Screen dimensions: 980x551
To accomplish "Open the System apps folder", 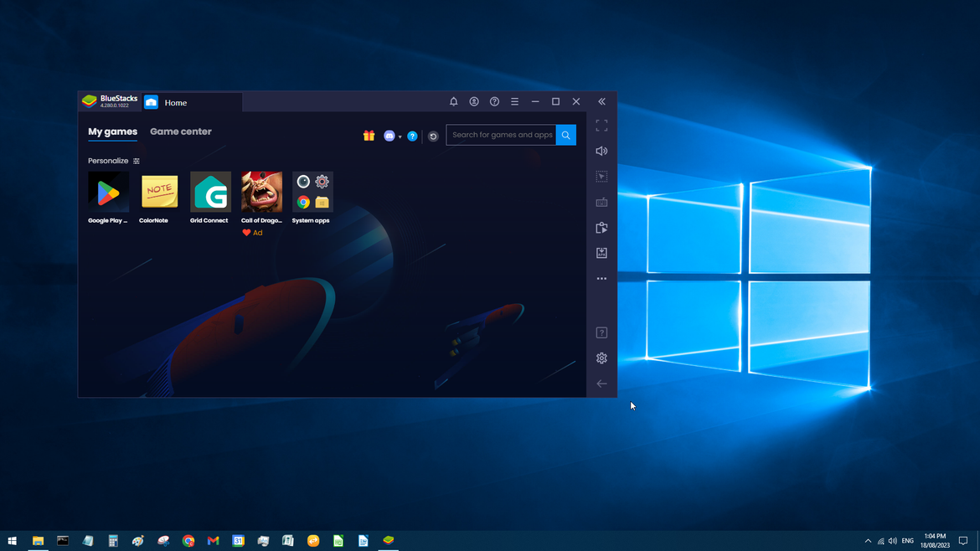I will tap(311, 193).
